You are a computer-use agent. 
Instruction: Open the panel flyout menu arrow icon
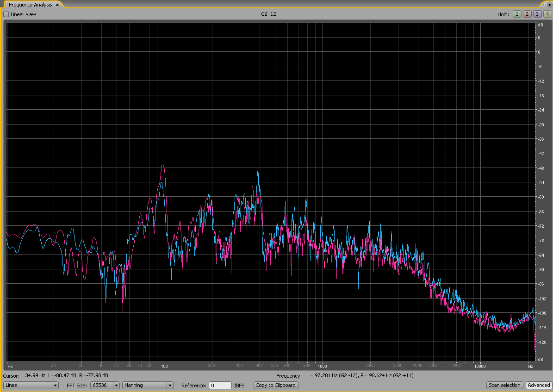pyautogui.click(x=550, y=5)
